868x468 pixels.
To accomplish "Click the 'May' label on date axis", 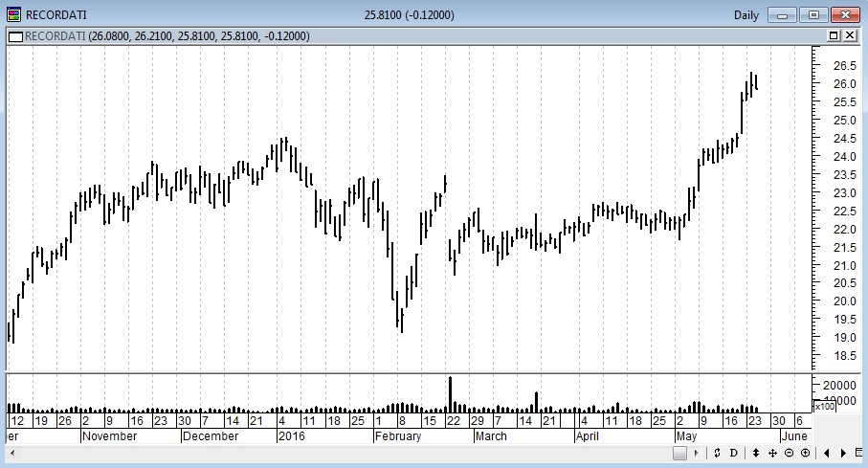I will tap(686, 435).
